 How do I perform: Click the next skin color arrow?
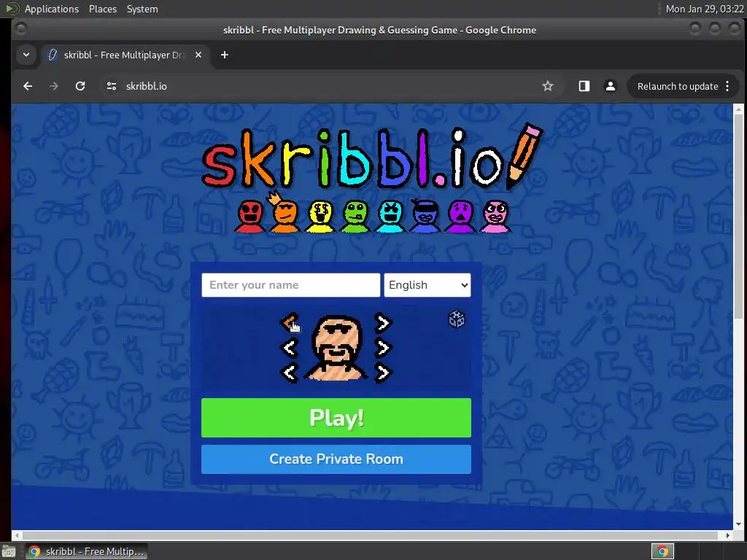pyautogui.click(x=383, y=373)
